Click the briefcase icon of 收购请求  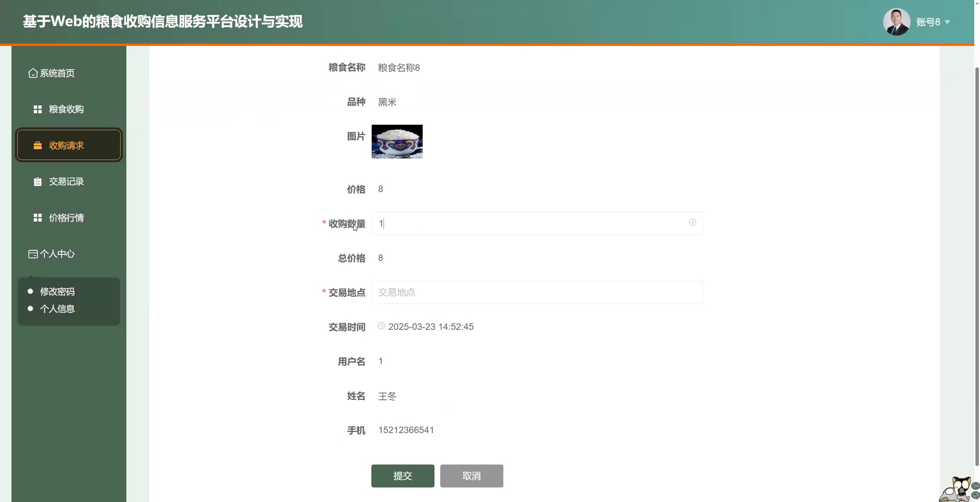pos(38,145)
